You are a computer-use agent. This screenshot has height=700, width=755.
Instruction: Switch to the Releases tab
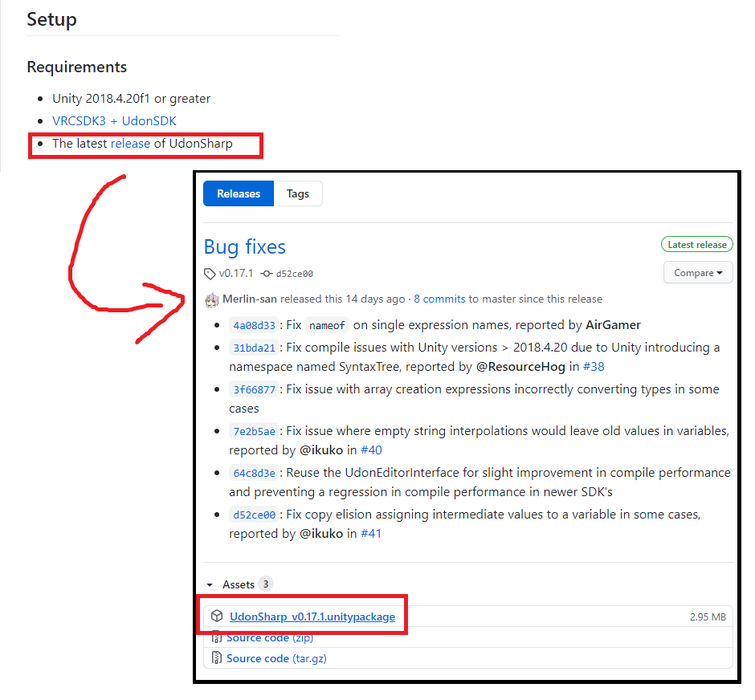point(239,193)
